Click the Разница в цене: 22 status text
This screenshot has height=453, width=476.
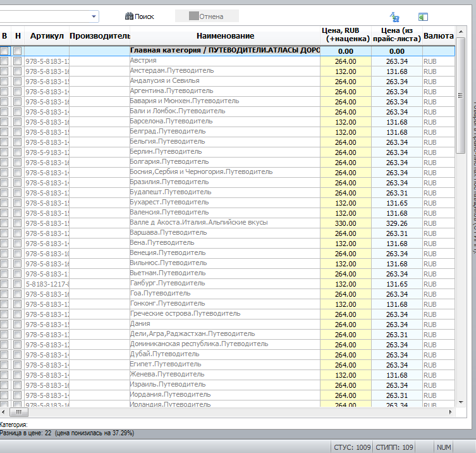pyautogui.click(x=67, y=433)
